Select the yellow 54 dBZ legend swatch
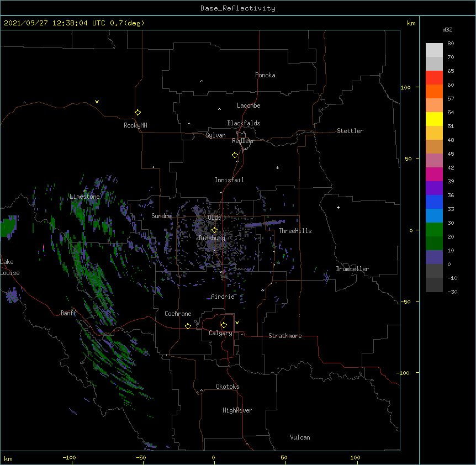This screenshot has width=476, height=465. click(434, 119)
